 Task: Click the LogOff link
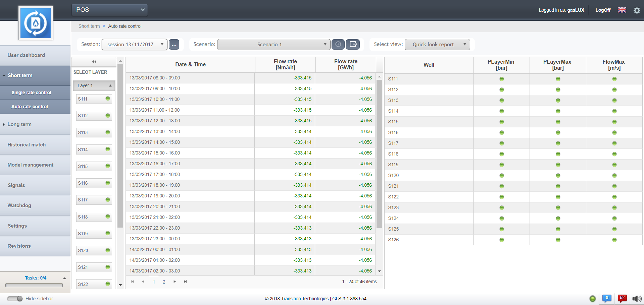point(603,10)
